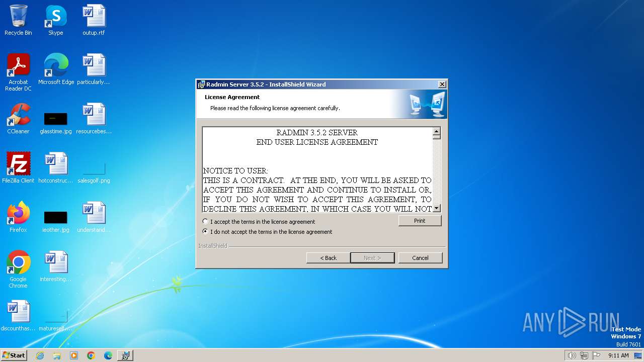Click the license agreement scrollbar track
The image size is (644, 362).
coord(437,171)
